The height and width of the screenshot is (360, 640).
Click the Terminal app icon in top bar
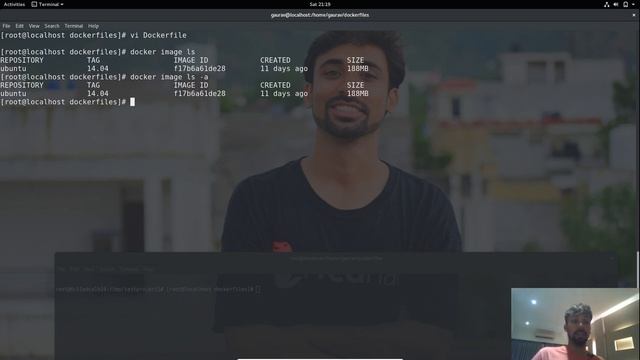click(34, 4)
